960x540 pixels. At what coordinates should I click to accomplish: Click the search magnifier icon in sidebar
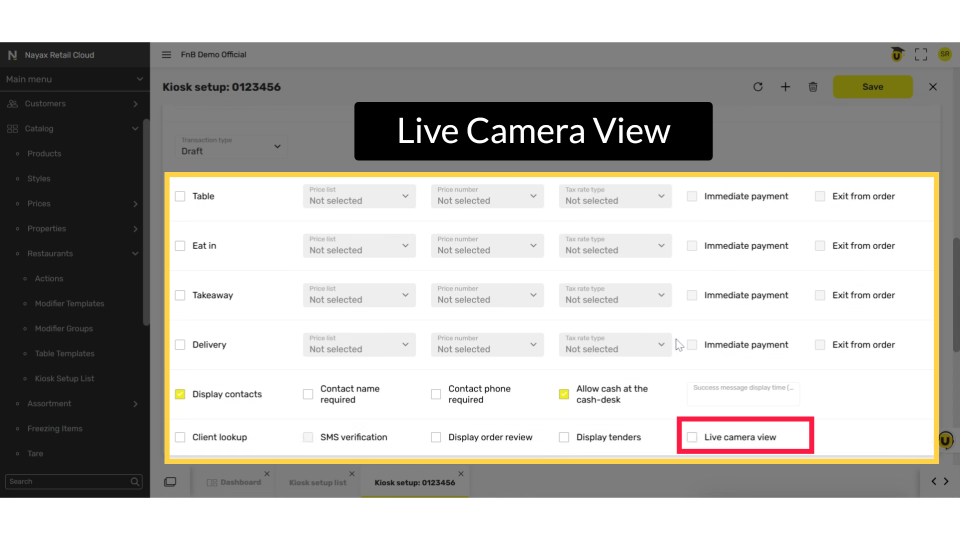click(x=136, y=482)
